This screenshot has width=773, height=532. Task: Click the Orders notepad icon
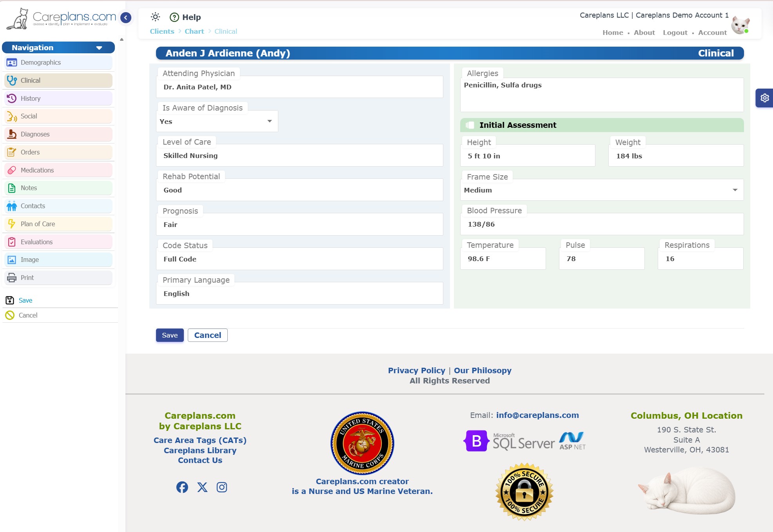coord(12,152)
